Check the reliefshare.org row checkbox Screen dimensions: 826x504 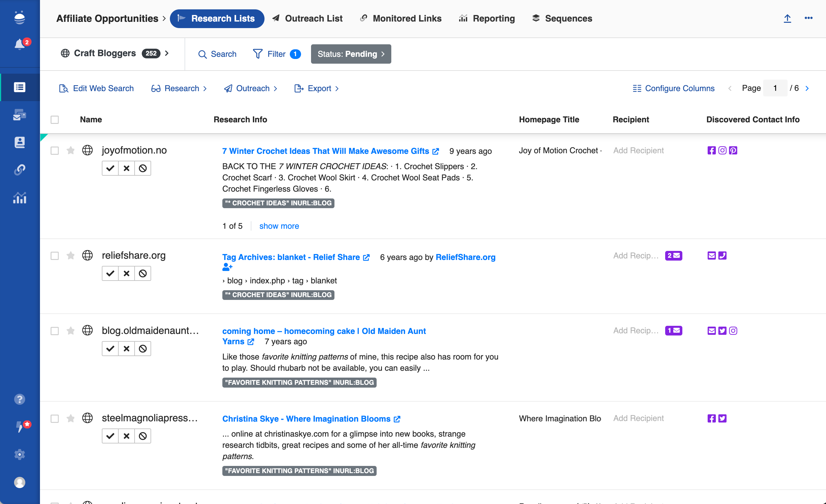[55, 256]
